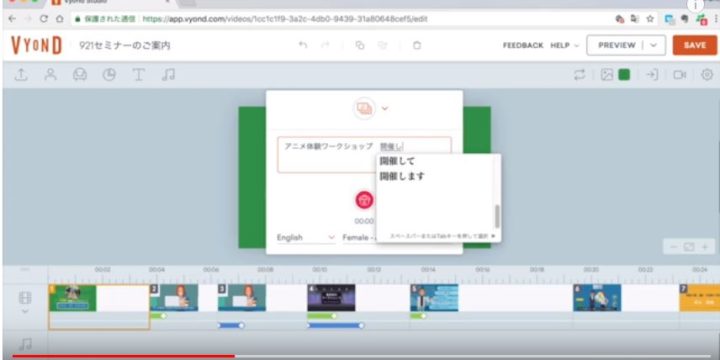Click the fit-to-screen stage zoom icon
Screen dimensions: 720x360
[x=689, y=247]
